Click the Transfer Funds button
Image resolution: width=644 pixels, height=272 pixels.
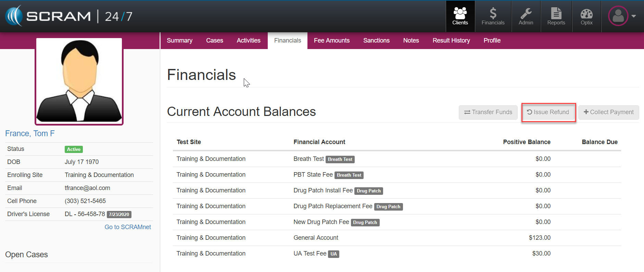pos(488,112)
